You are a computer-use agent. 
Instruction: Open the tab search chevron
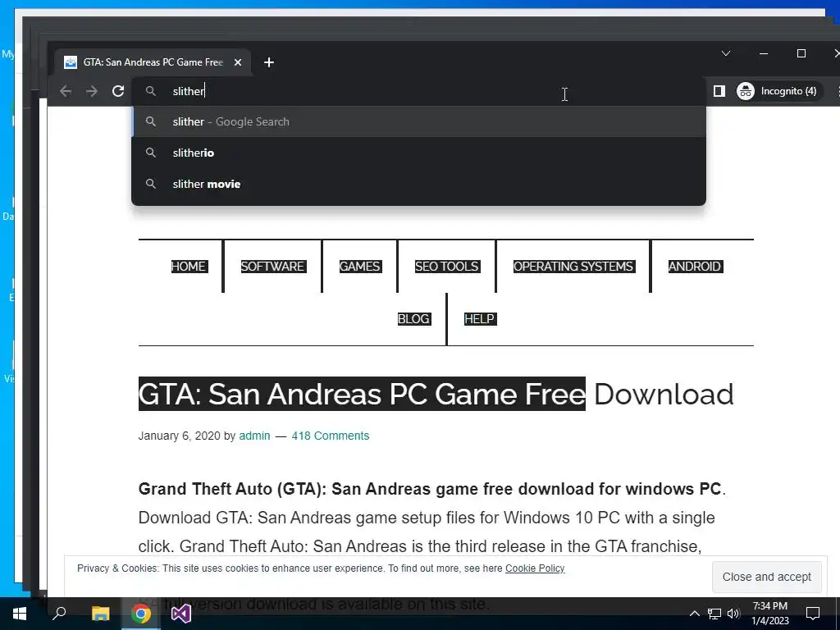[x=726, y=53]
